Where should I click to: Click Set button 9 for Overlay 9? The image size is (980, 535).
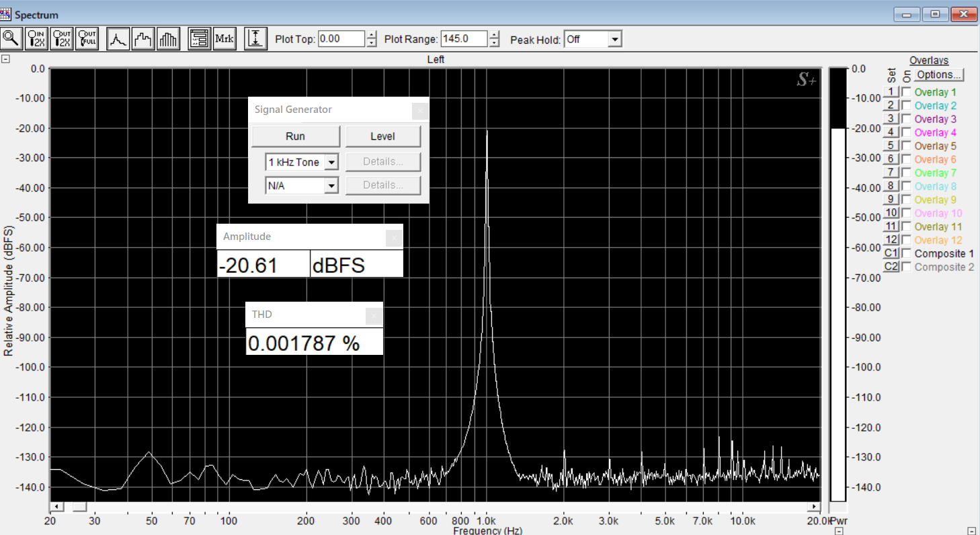(x=891, y=200)
